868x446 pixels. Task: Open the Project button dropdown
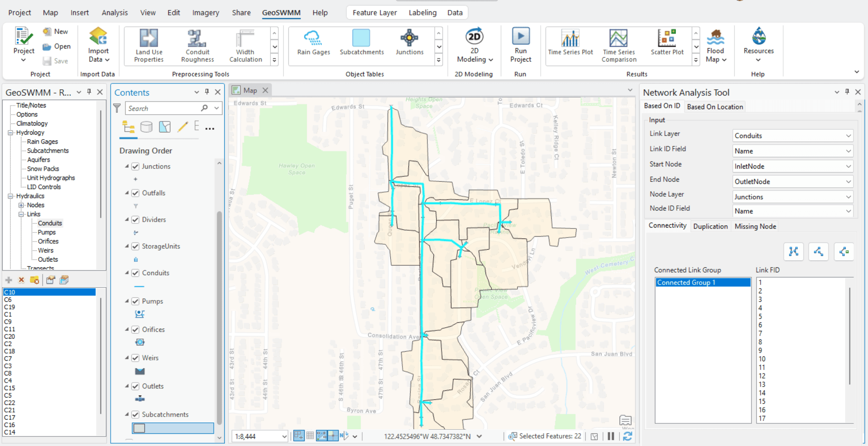coord(24,60)
